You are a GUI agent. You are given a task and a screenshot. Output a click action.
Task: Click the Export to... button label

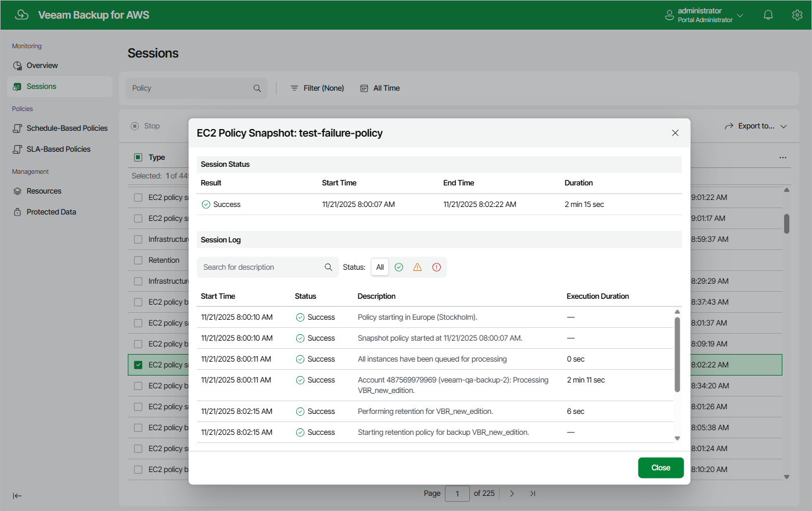point(756,126)
